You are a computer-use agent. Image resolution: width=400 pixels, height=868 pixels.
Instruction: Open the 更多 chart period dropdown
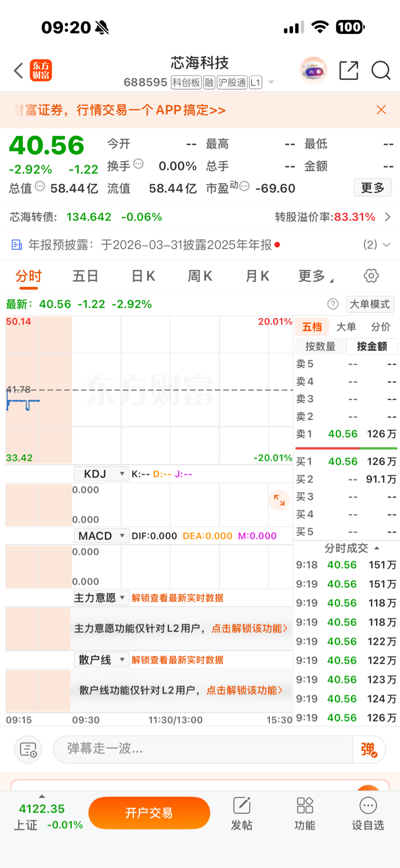[x=316, y=276]
